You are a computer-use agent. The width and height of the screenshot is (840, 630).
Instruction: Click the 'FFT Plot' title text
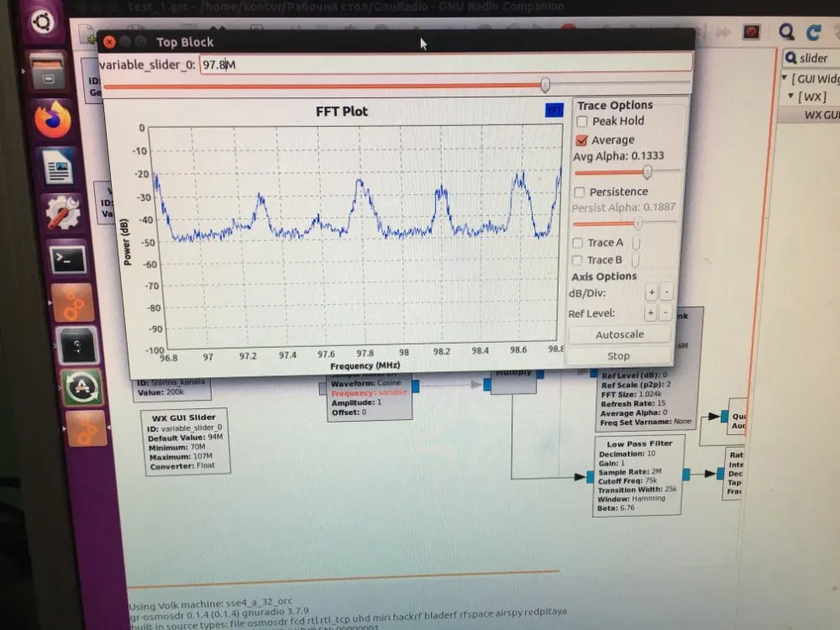pyautogui.click(x=342, y=111)
